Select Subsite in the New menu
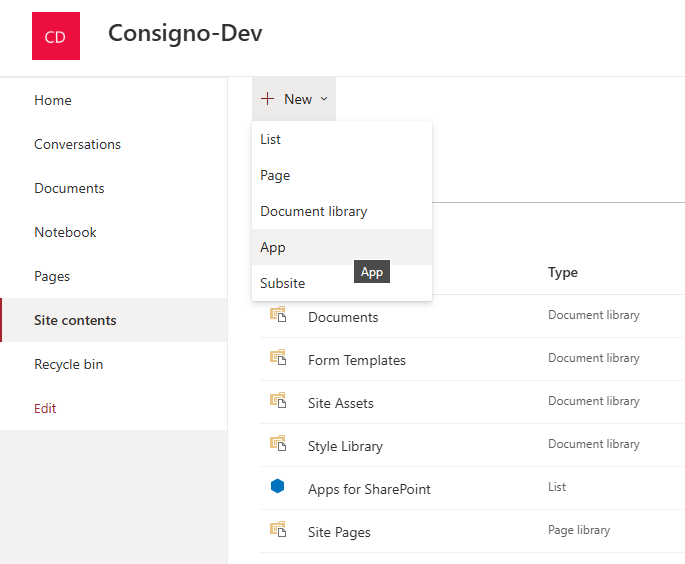 pos(342,283)
